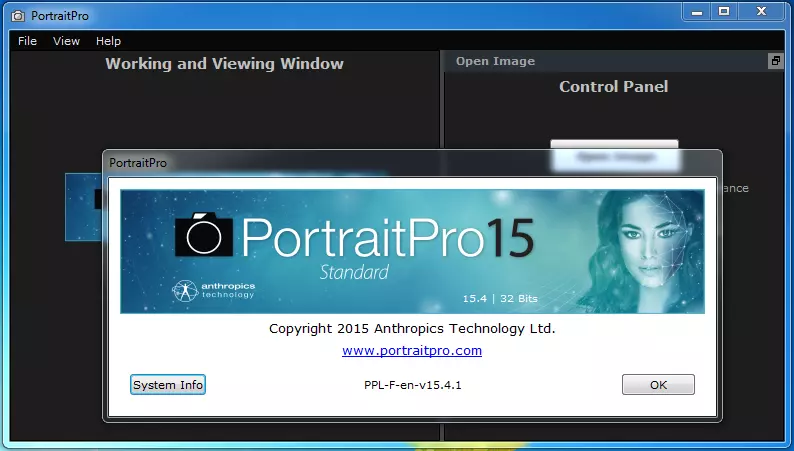Open the Help menu

coord(108,41)
